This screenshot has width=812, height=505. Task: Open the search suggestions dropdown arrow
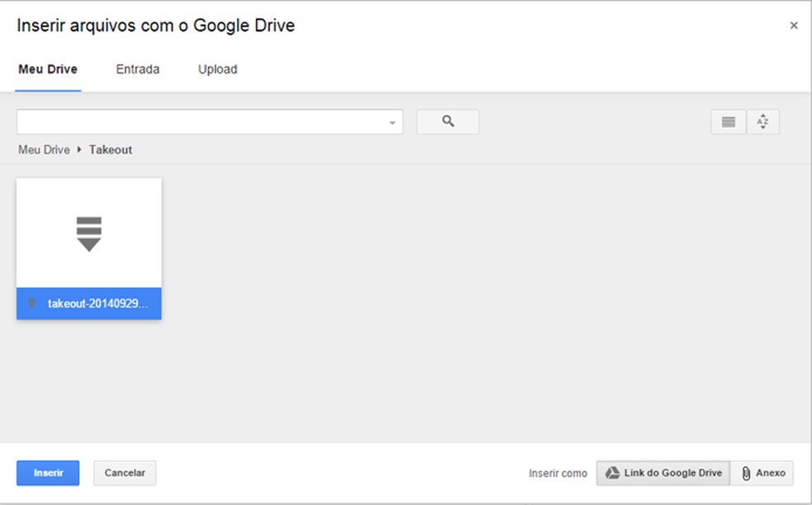[391, 121]
